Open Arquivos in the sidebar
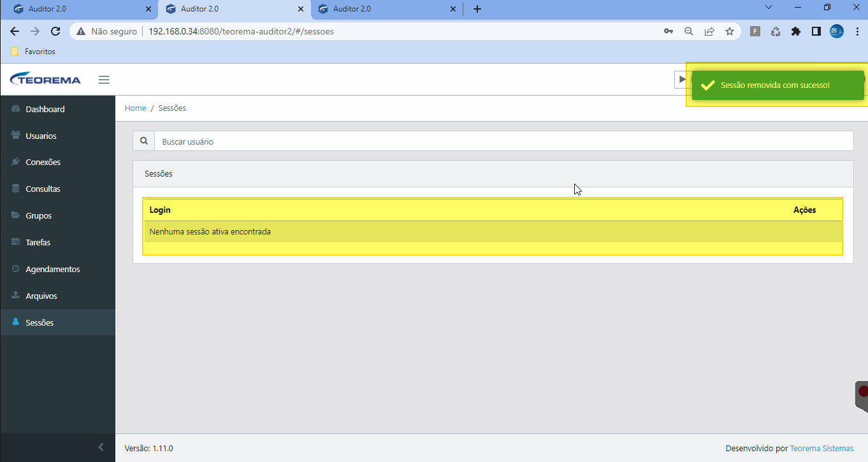Screen dimensions: 868x462 tap(57, 296)
